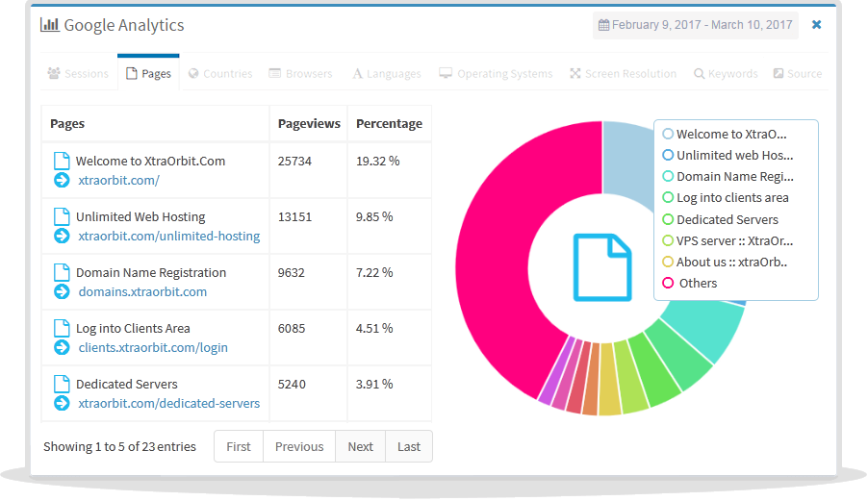Image resolution: width=868 pixels, height=501 pixels.
Task: Click the Showing 1 to 5 of 23 entries text
Action: 119,447
